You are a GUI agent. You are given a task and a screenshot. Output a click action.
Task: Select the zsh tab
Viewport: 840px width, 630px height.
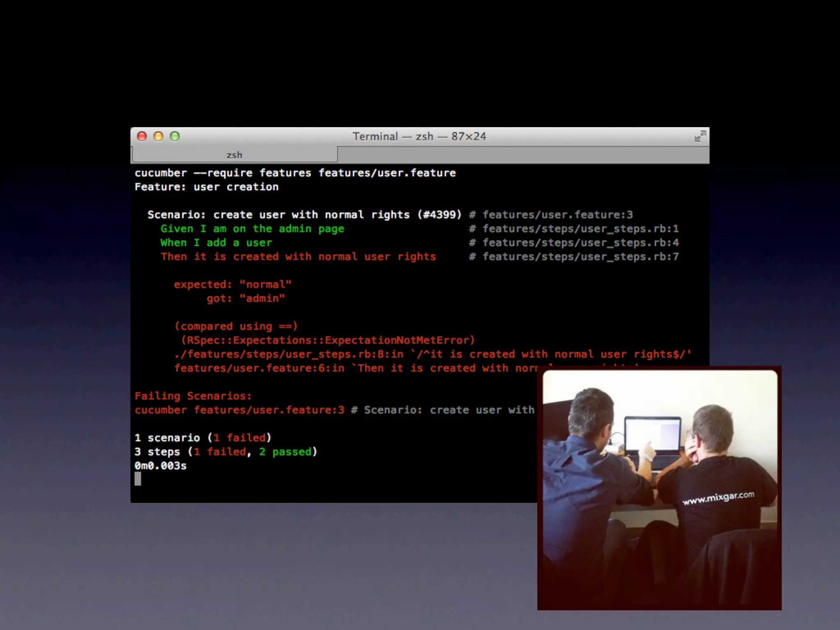234,155
